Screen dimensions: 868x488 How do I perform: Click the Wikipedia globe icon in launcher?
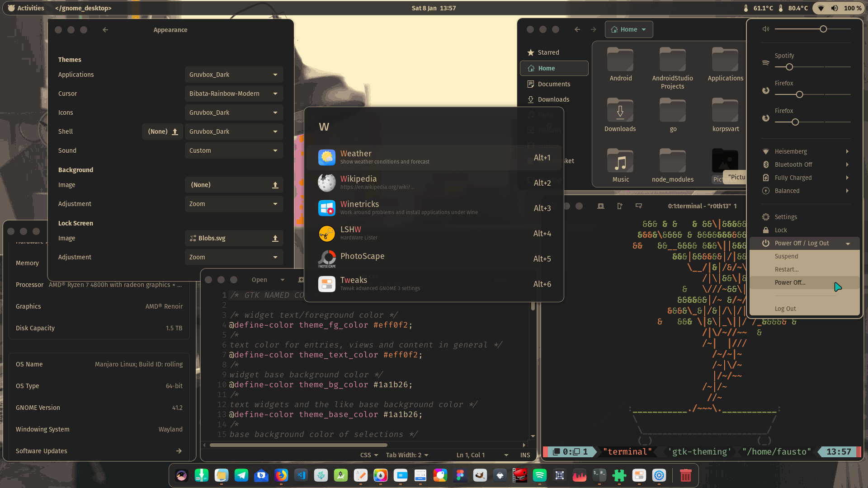[x=327, y=183]
